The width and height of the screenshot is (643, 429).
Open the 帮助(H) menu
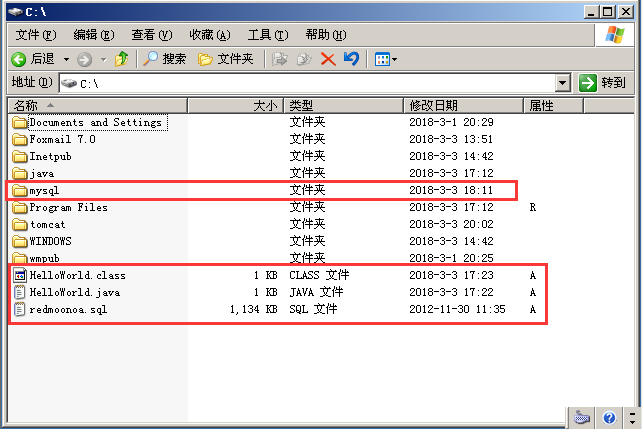pos(326,35)
